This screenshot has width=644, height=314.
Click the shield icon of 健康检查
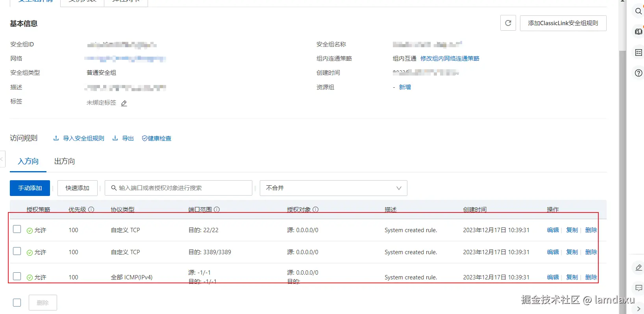point(144,138)
